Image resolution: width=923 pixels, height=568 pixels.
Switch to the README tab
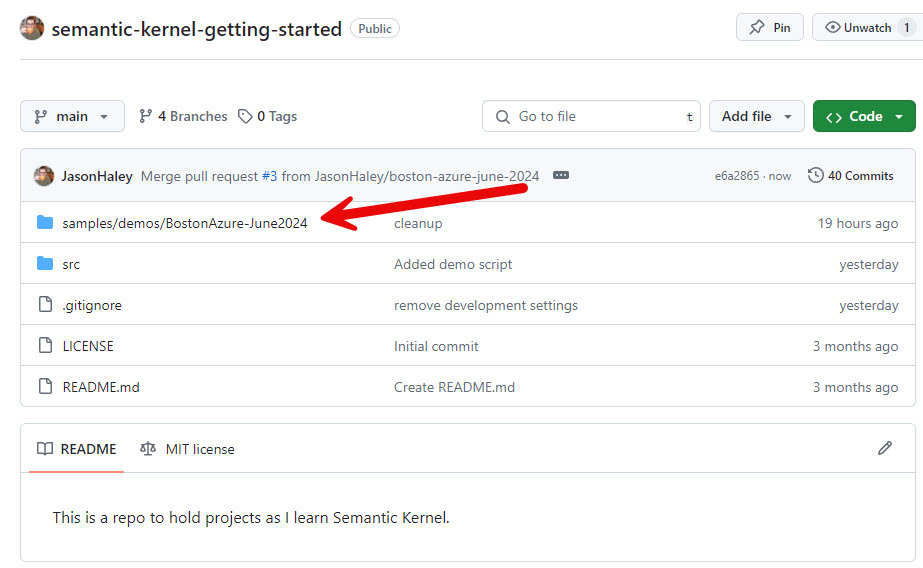(x=77, y=449)
